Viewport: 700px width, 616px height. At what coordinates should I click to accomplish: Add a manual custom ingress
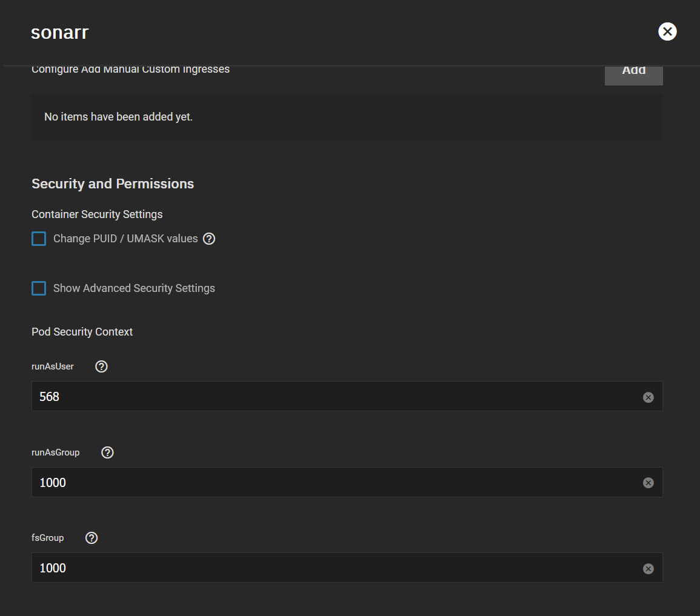[633, 75]
